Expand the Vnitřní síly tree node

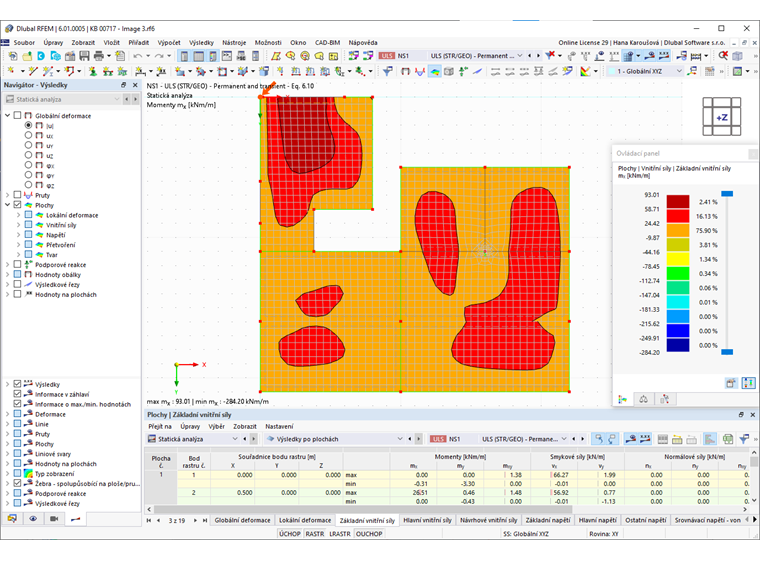click(18, 225)
